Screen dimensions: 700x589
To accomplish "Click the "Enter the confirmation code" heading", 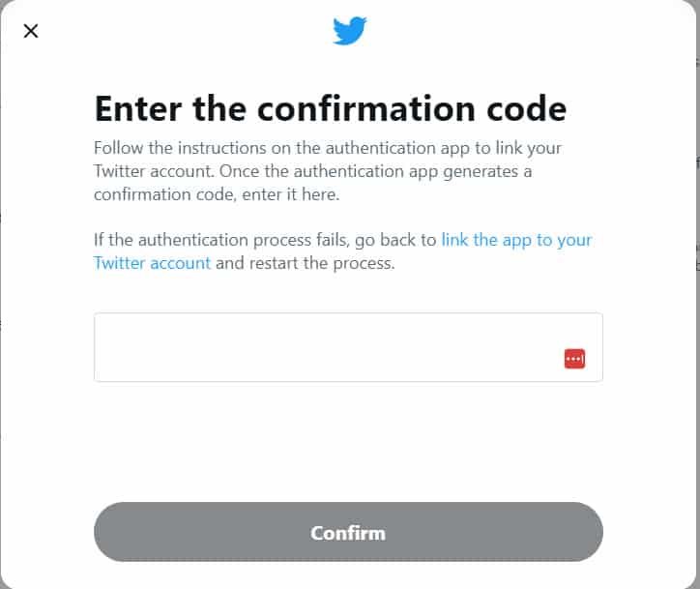I will click(330, 108).
